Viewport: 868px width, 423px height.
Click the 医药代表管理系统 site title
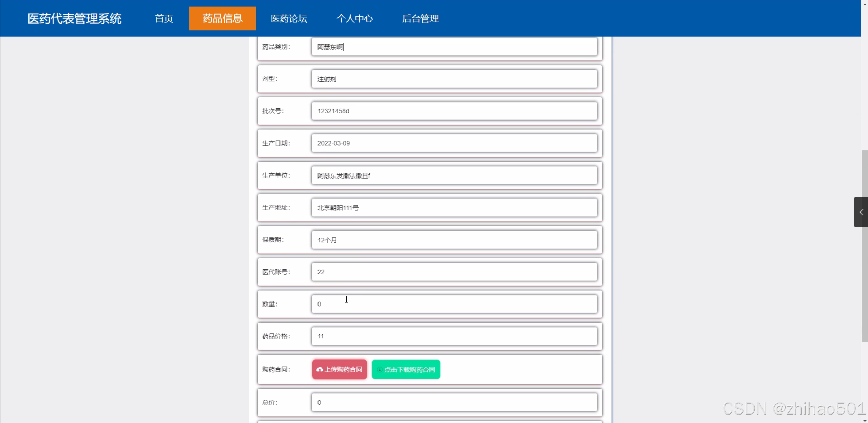point(74,18)
